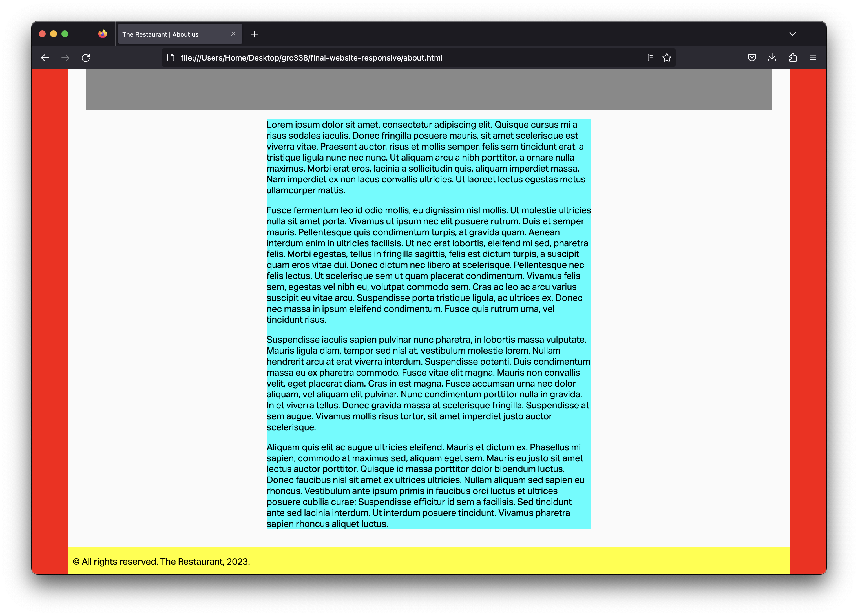Open the Extensions menu

click(793, 57)
